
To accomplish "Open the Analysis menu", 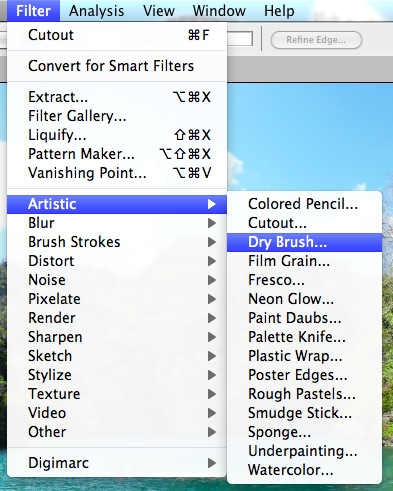I will [97, 11].
